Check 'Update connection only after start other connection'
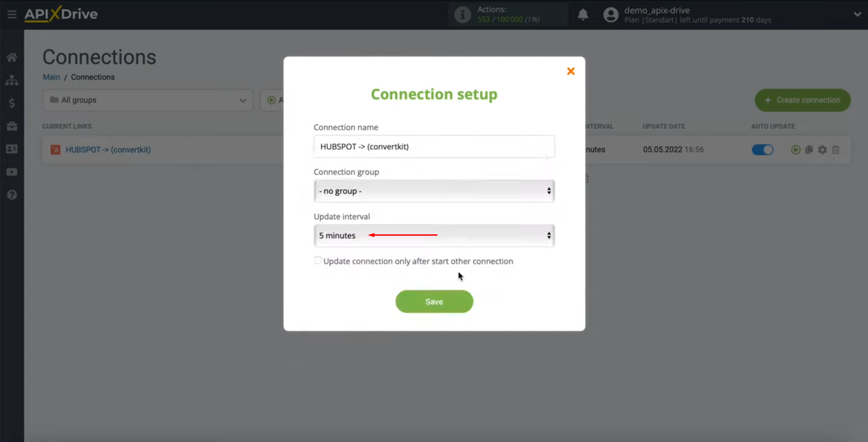868x442 pixels. coord(318,261)
